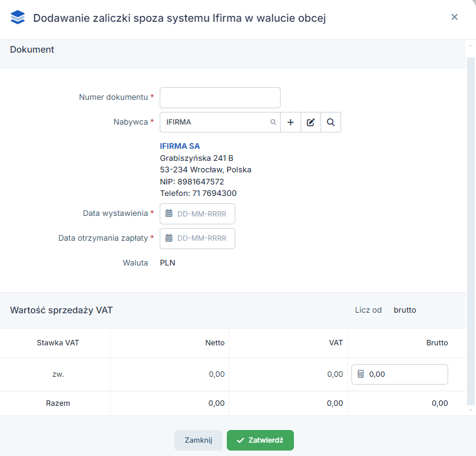
Task: Search buyers with the magnifier button
Action: pyautogui.click(x=331, y=122)
